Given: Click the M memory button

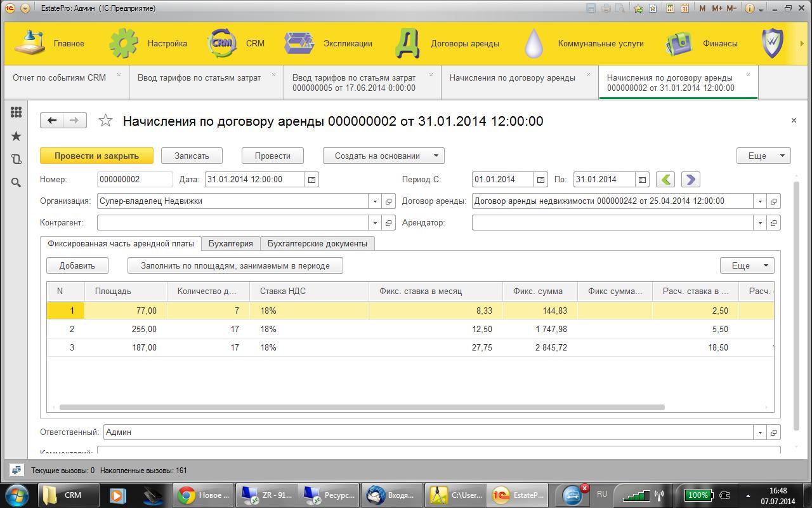Looking at the screenshot, I should pyautogui.click(x=703, y=8).
